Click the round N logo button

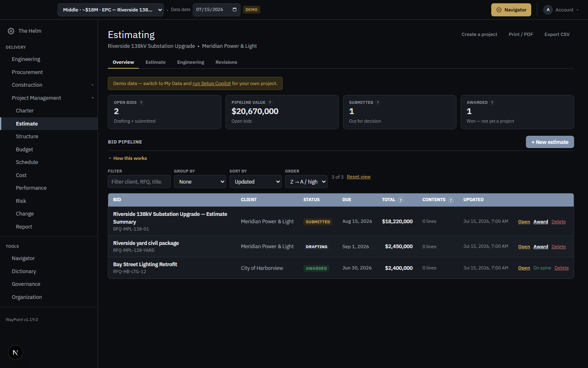point(16,352)
